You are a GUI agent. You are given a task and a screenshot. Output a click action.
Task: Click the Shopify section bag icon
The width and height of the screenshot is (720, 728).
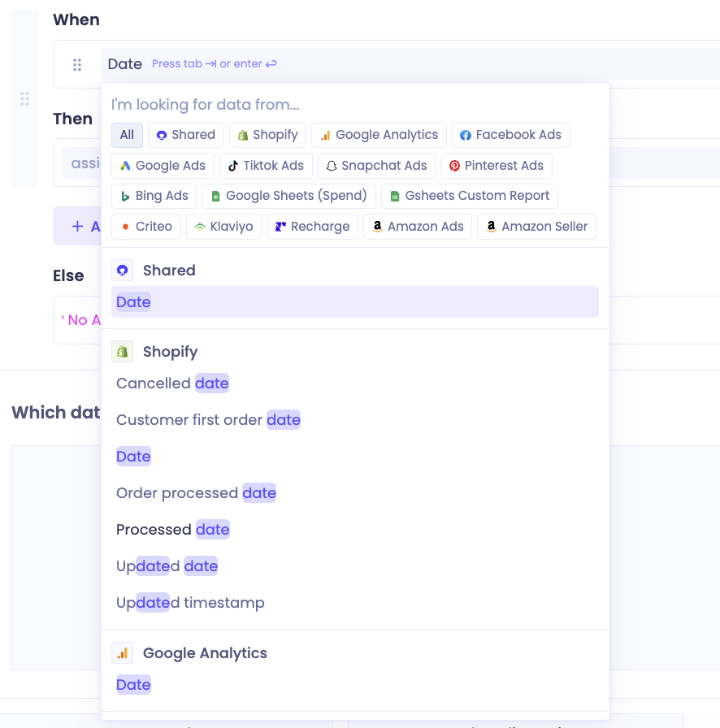(123, 352)
